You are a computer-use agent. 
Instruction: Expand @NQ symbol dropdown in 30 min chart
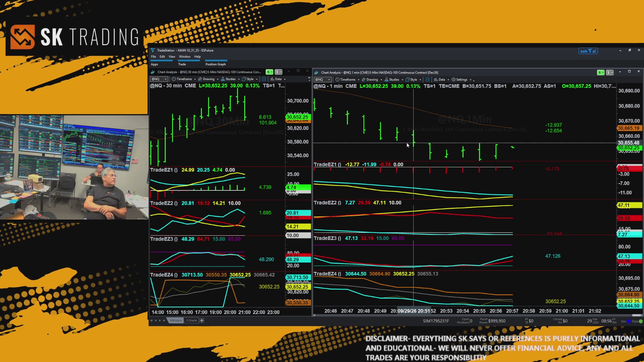click(x=159, y=79)
